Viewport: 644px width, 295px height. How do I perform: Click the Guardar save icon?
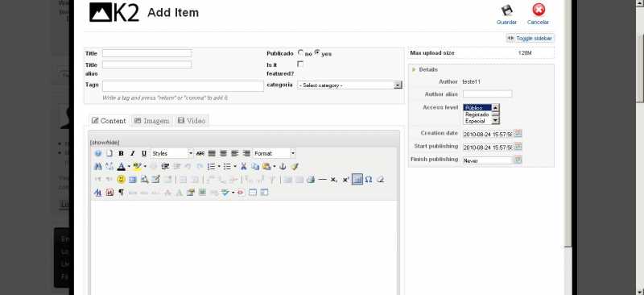coord(507,10)
